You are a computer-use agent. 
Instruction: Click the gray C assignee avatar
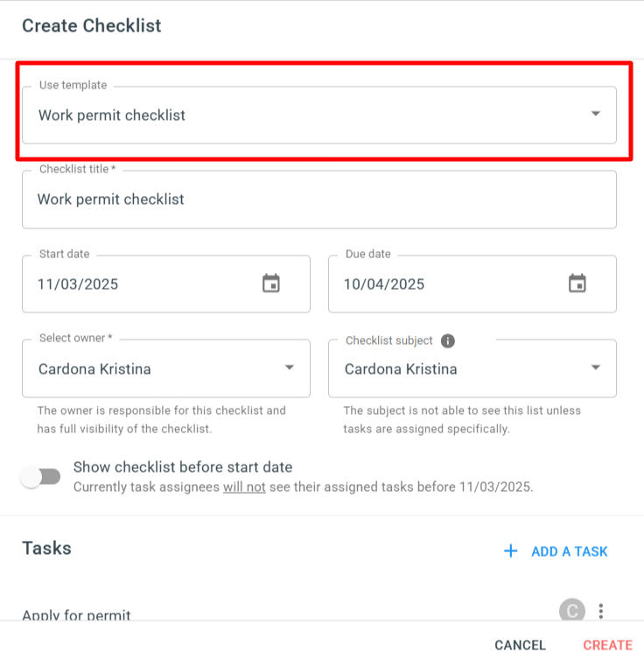coord(572,610)
